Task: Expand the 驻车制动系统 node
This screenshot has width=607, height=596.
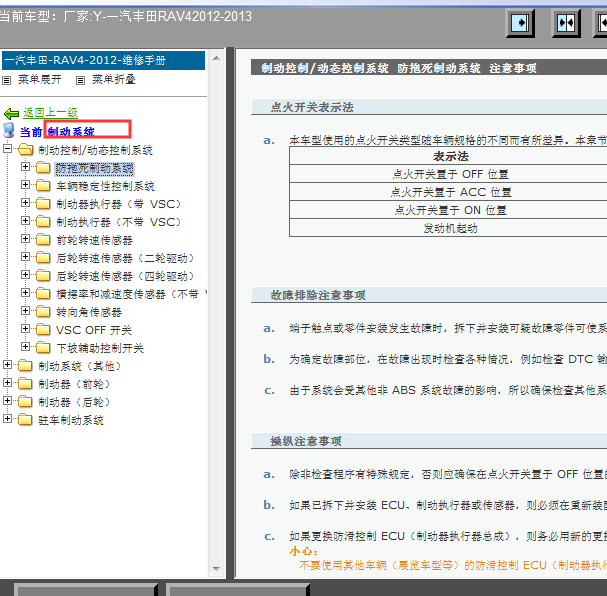Action: tap(7, 418)
